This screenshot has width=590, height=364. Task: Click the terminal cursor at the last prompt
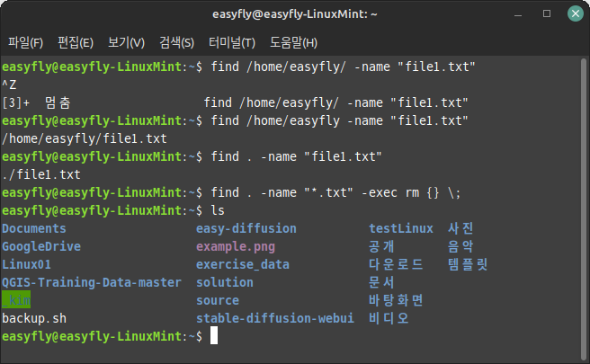(x=214, y=335)
